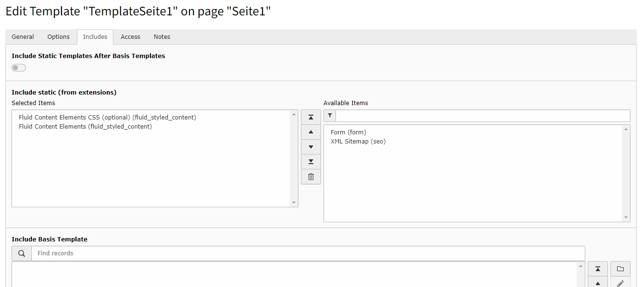Move selected static item up

311,132
